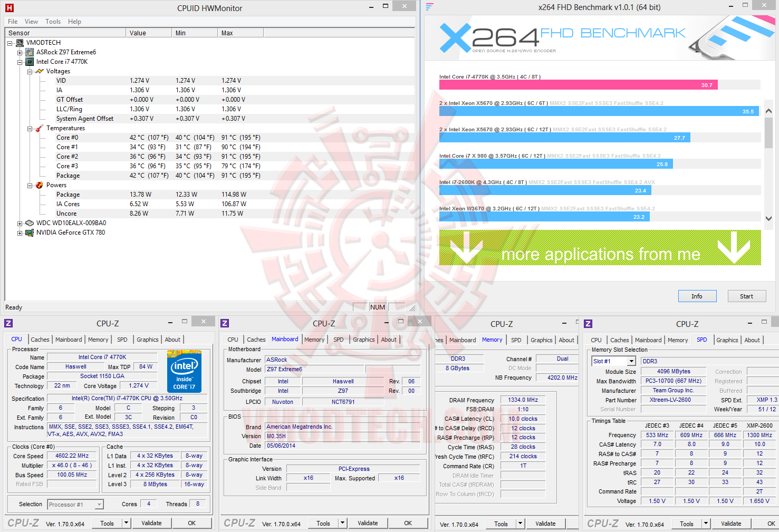Click the Tools button in the CPU-Z Timings Table window
The height and width of the screenshot is (532, 779).
pos(687,524)
